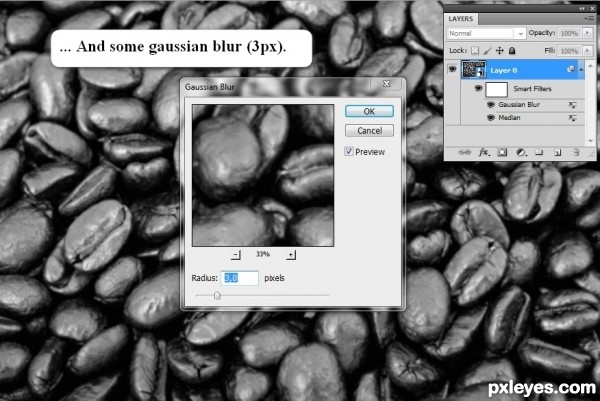
Task: Click the Opacity 100% value field
Action: pyautogui.click(x=569, y=33)
